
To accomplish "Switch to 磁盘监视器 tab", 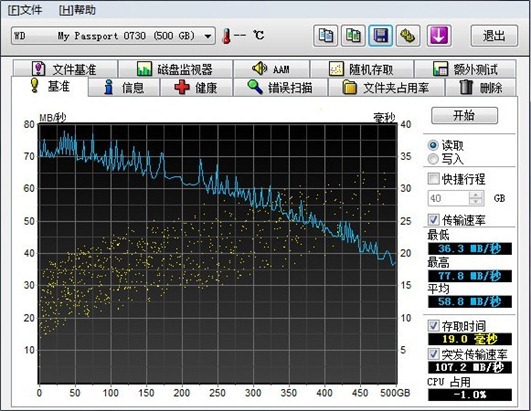I will pos(175,69).
